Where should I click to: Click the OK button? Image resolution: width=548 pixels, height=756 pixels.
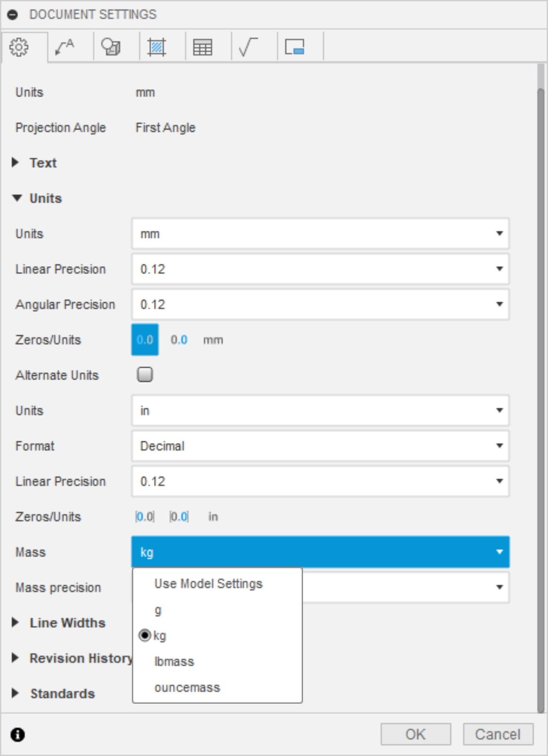pyautogui.click(x=415, y=734)
